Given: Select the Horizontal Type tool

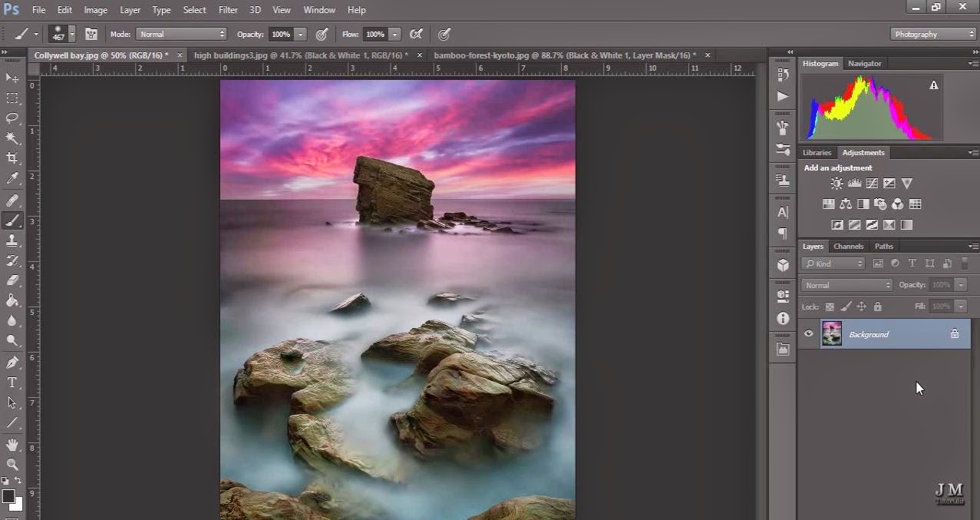Looking at the screenshot, I should click(x=11, y=382).
